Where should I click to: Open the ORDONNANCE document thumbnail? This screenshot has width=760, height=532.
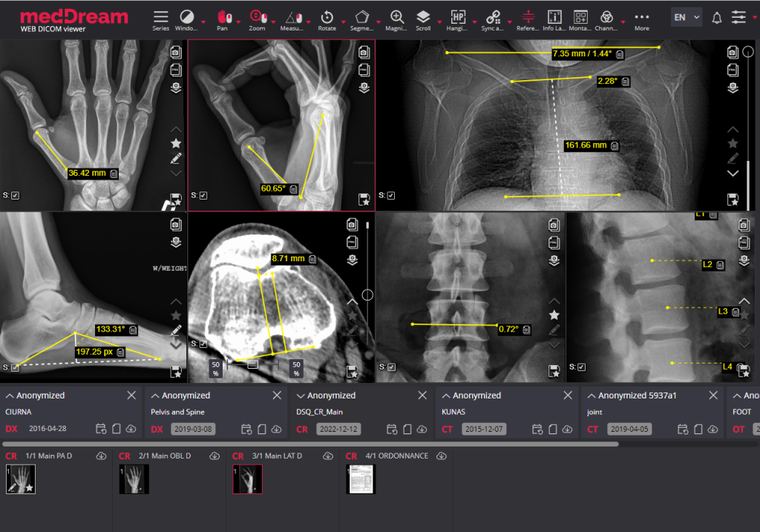pos(361,479)
